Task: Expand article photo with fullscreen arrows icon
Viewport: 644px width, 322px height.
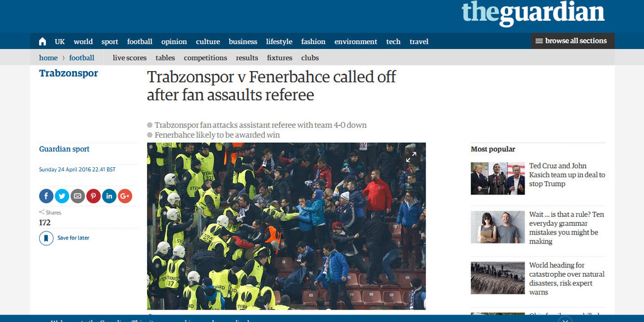Action: click(x=411, y=157)
